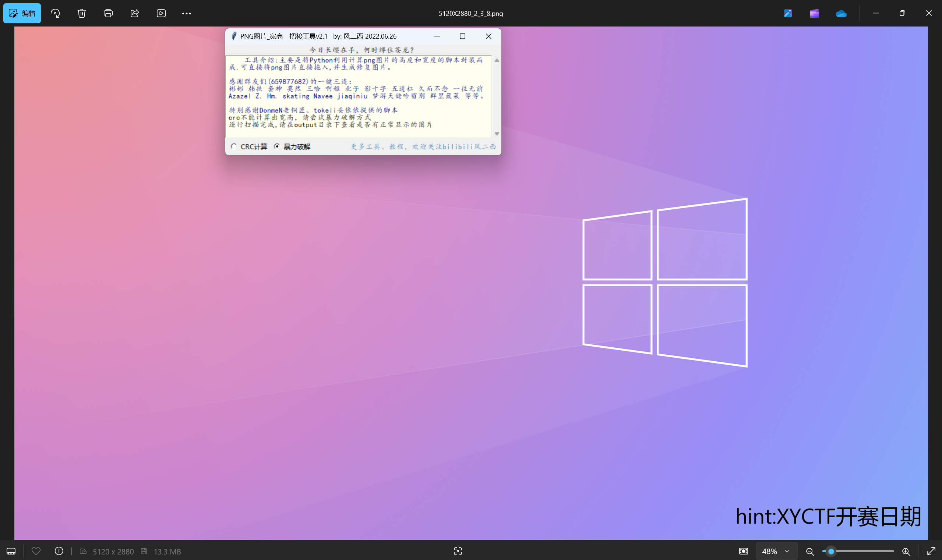This screenshot has height=560, width=942.
Task: Click the down scroll arrow in pictured tool
Action: click(x=497, y=134)
